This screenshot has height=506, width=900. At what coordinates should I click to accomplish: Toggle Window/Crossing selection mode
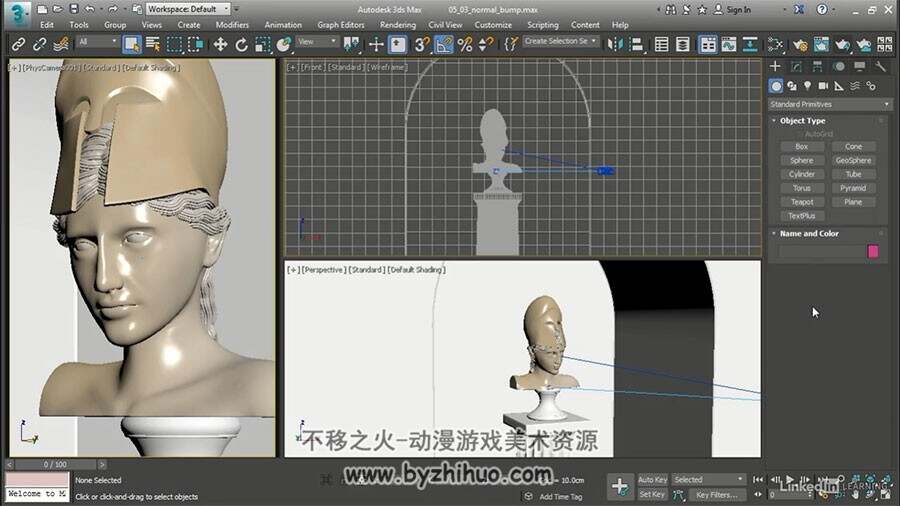195,44
